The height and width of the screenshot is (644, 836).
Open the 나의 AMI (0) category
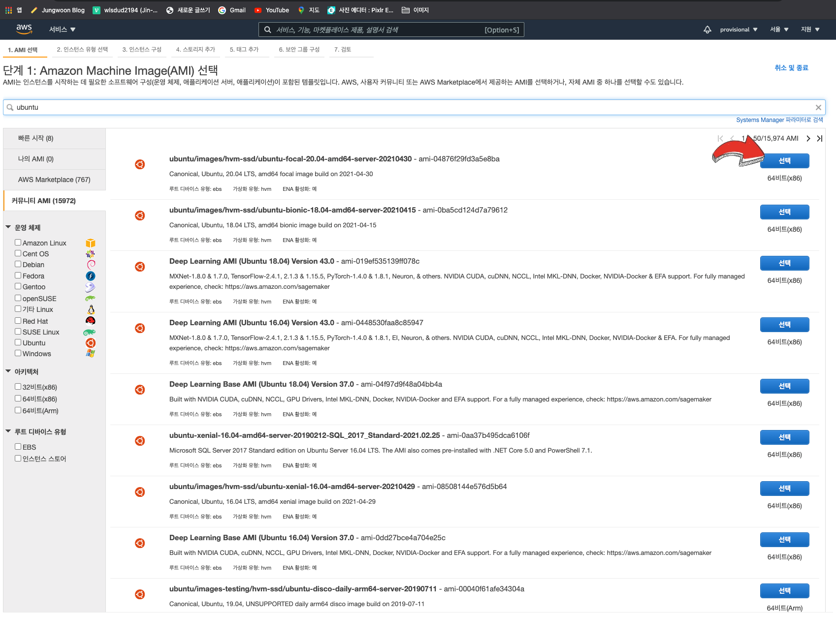(x=54, y=159)
